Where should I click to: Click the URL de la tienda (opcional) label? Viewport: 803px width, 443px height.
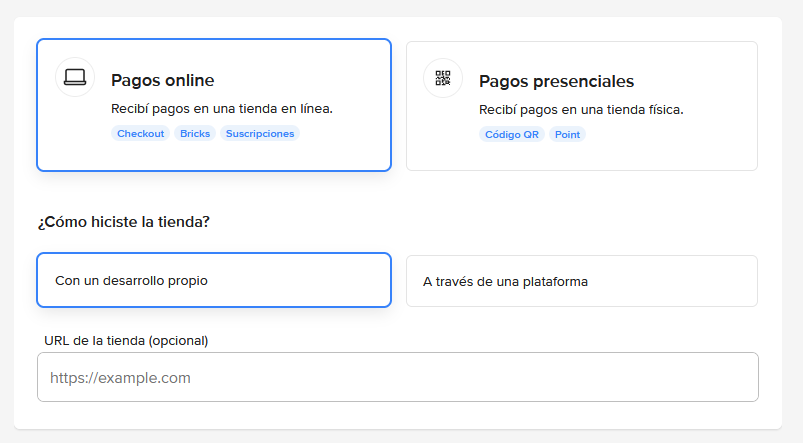126,341
